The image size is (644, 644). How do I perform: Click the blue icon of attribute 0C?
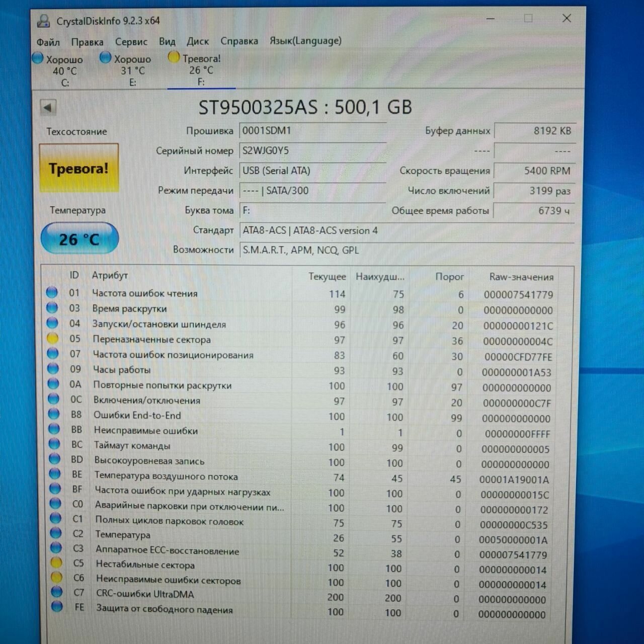pos(53,399)
